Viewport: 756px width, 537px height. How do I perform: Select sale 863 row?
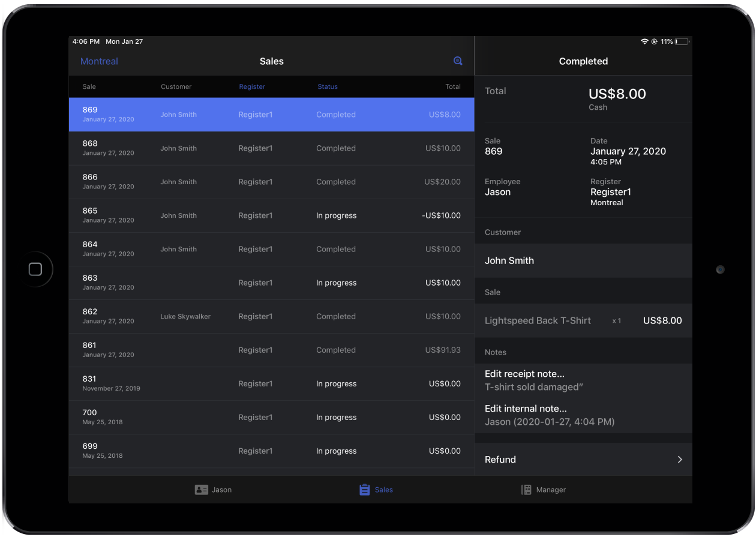tap(271, 283)
